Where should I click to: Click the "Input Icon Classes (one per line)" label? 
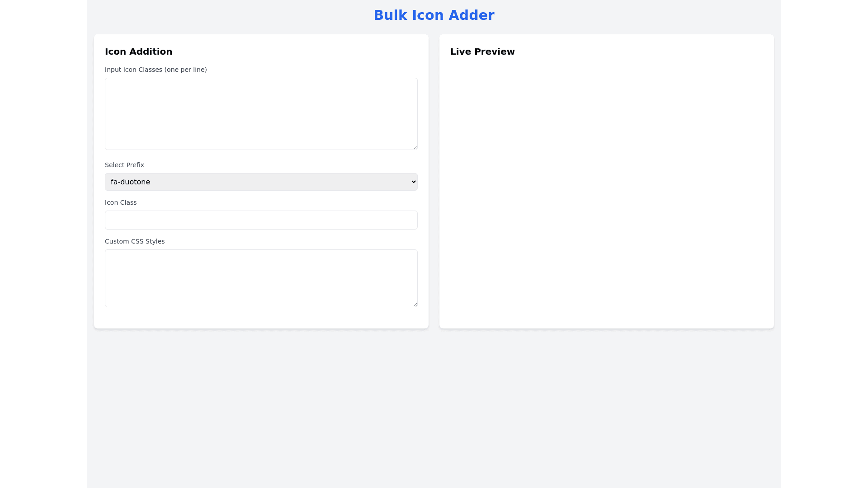(x=156, y=70)
